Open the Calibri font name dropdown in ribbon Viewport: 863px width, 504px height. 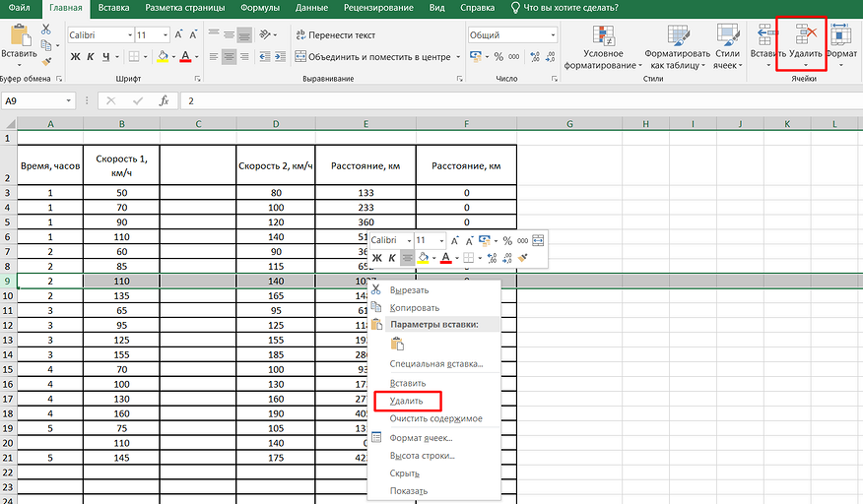click(128, 34)
